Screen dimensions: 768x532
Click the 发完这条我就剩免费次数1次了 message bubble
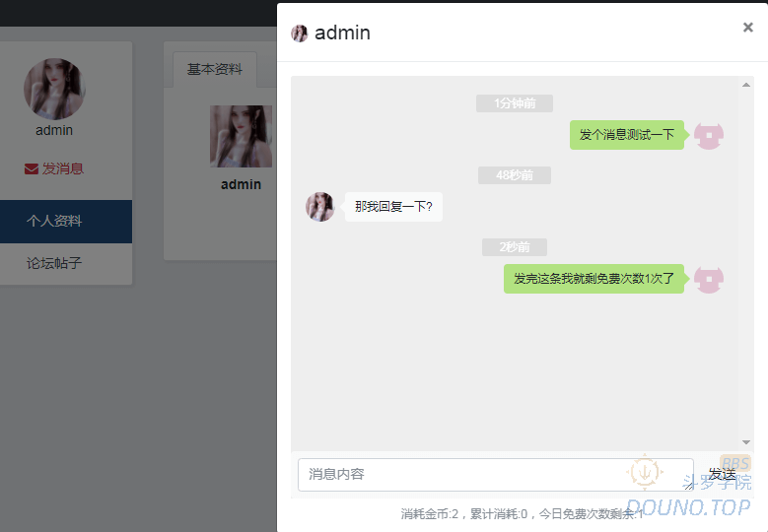coord(593,279)
